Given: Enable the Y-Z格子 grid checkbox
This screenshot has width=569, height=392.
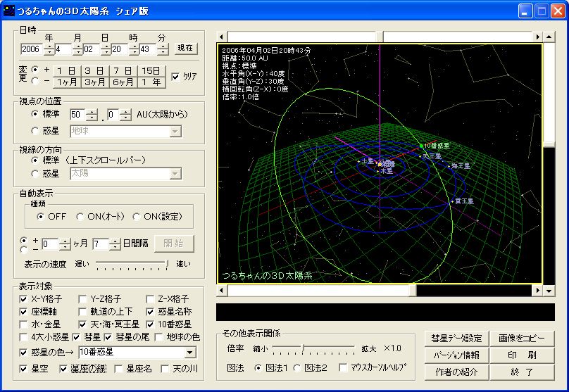Looking at the screenshot, I should [83, 299].
